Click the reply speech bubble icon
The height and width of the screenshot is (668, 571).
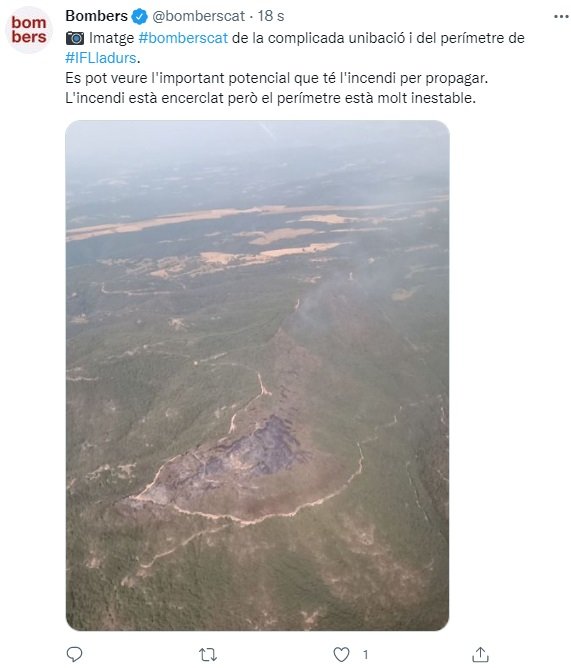pos(75,654)
